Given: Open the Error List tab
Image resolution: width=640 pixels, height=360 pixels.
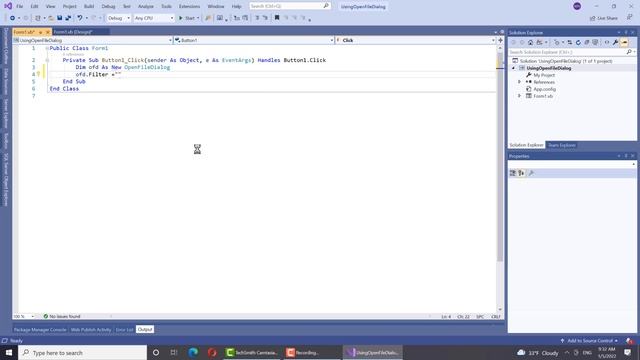Looking at the screenshot, I should pyautogui.click(x=124, y=329).
